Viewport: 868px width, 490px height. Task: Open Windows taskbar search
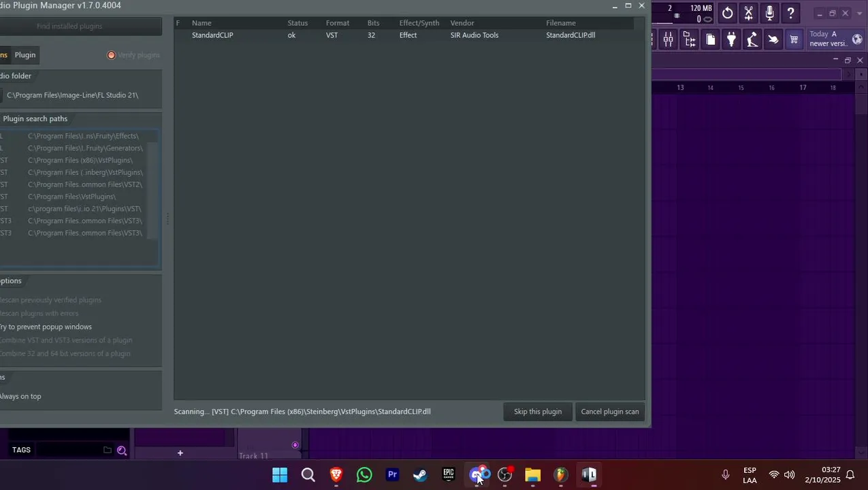point(308,474)
